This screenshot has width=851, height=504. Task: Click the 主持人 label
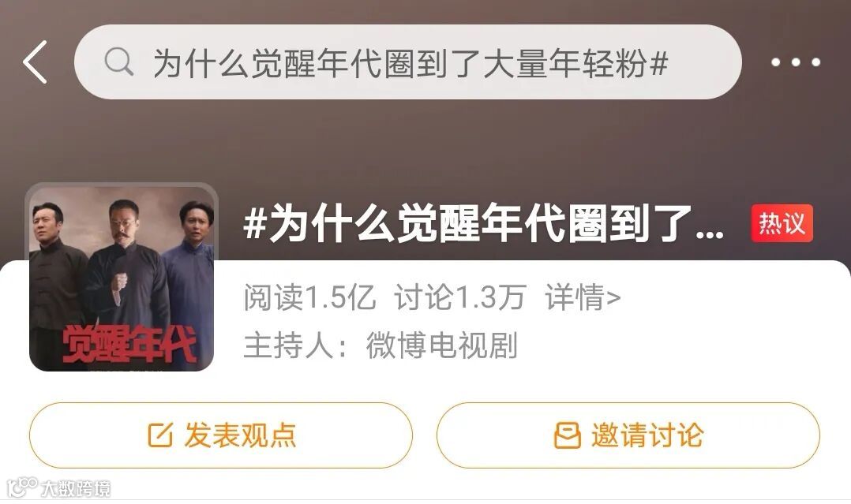(x=296, y=345)
